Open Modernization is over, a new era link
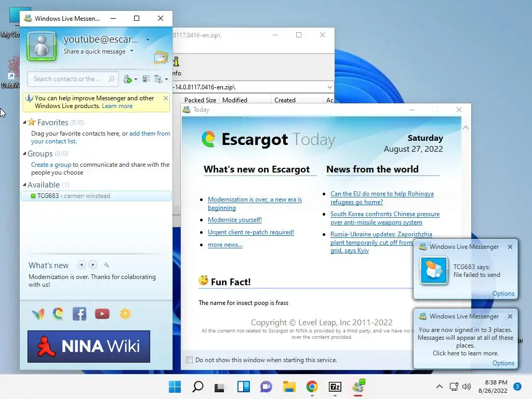Viewport: 532px width, 399px height. [255, 204]
